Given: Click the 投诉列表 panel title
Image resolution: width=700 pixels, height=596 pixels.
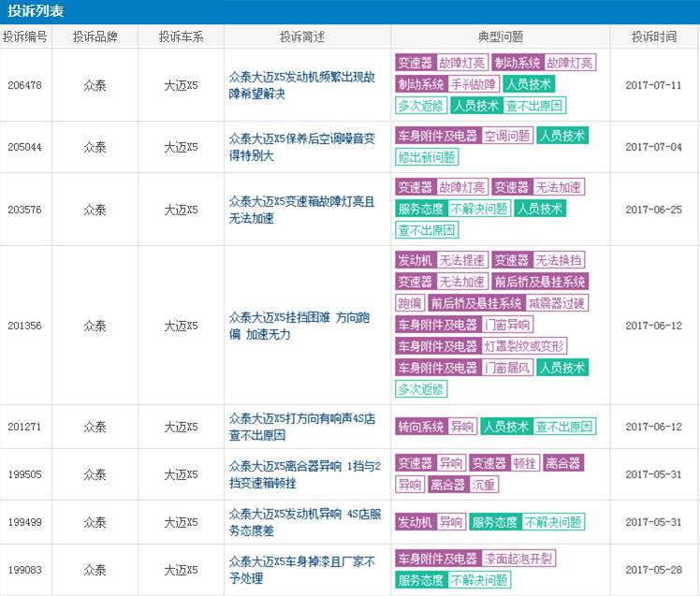Looking at the screenshot, I should pyautogui.click(x=36, y=11).
